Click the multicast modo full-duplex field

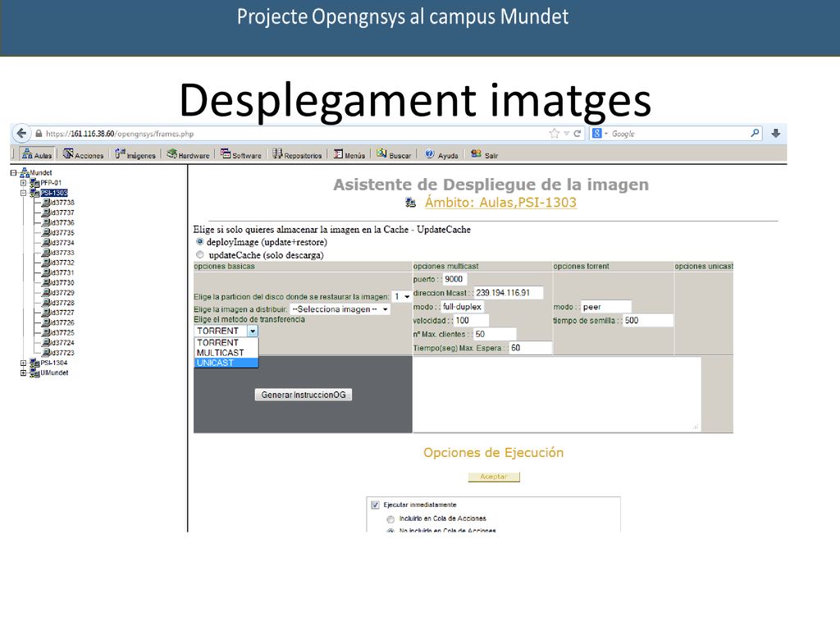pyautogui.click(x=463, y=307)
